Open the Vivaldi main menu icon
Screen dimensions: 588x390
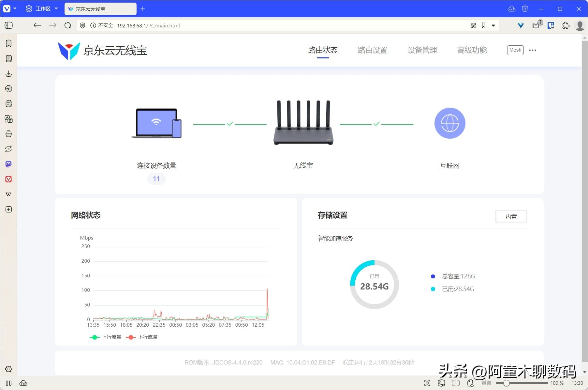[x=7, y=9]
